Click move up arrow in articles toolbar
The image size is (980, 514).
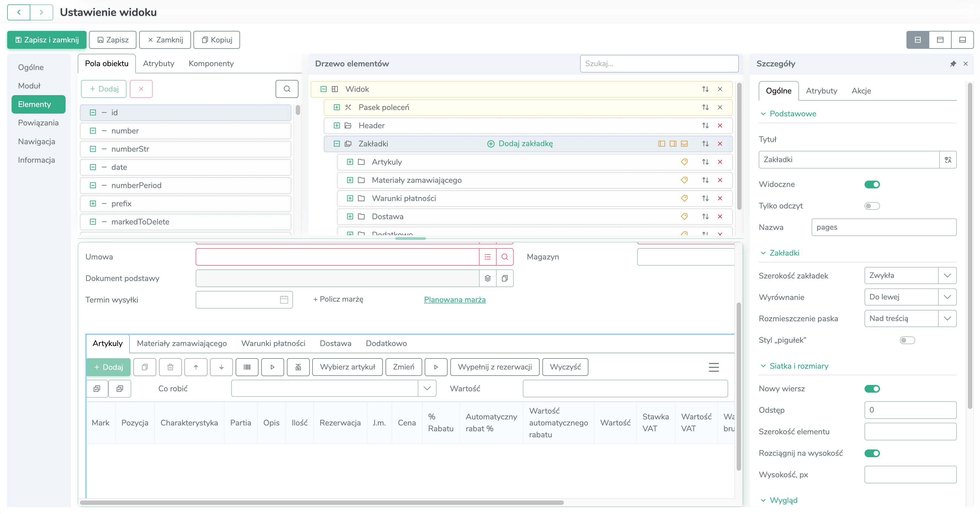pyautogui.click(x=196, y=367)
